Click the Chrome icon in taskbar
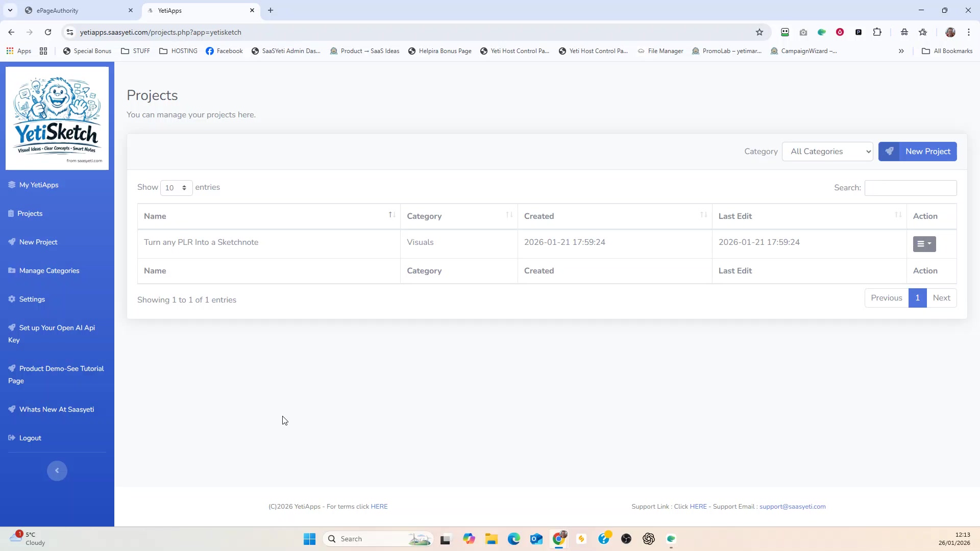980x551 pixels. (559, 539)
